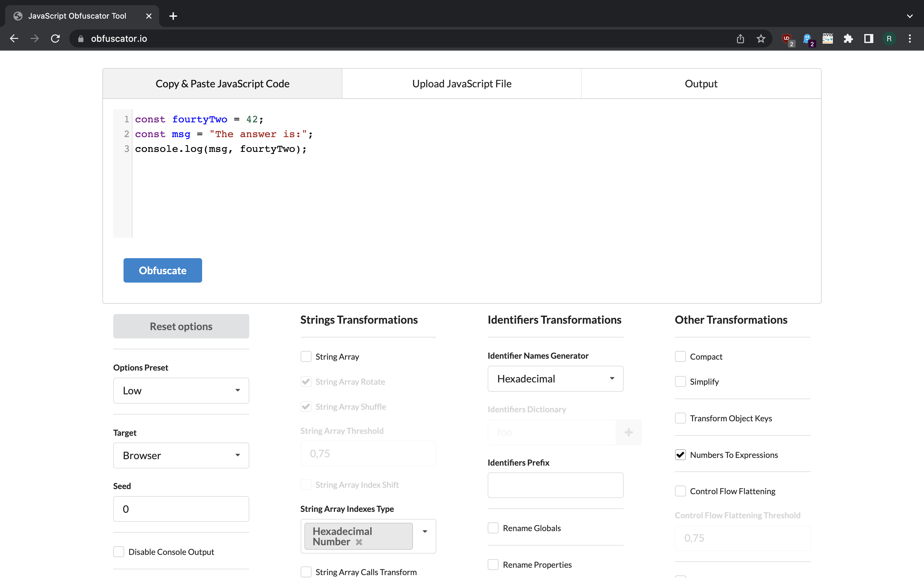Open the R profile avatar
Image resolution: width=924 pixels, height=578 pixels.
pyautogui.click(x=889, y=39)
